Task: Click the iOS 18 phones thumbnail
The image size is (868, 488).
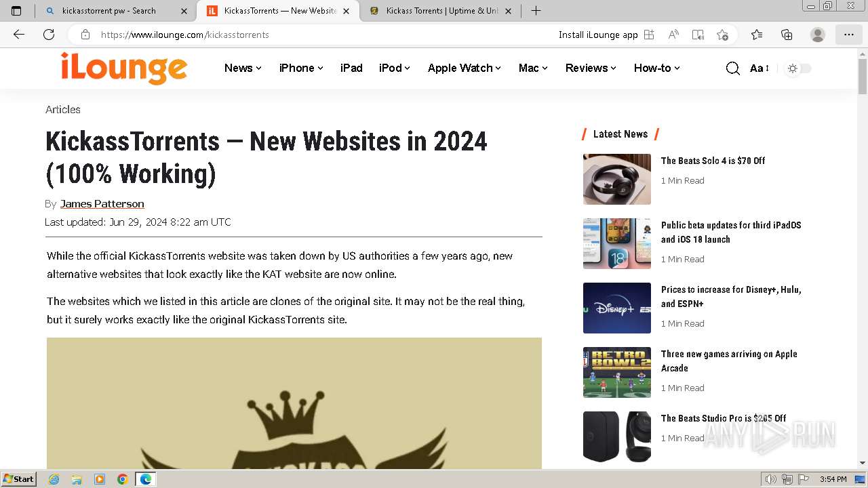Action: [x=617, y=243]
